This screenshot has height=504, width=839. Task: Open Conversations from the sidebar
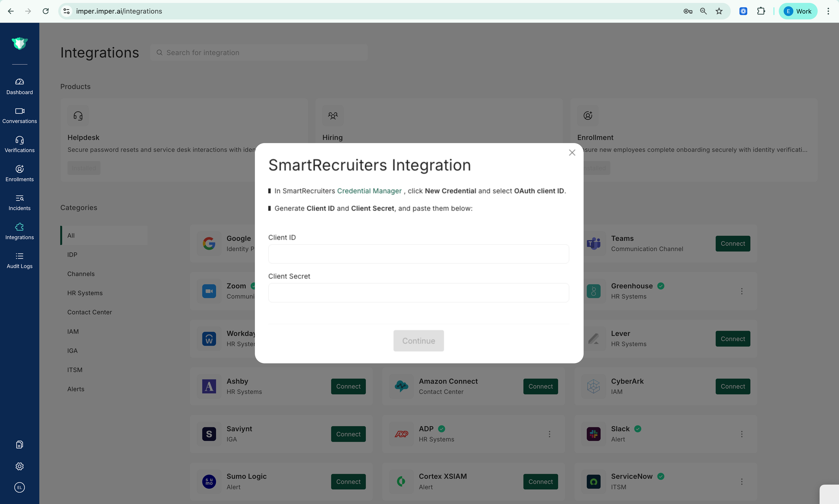coord(19,115)
